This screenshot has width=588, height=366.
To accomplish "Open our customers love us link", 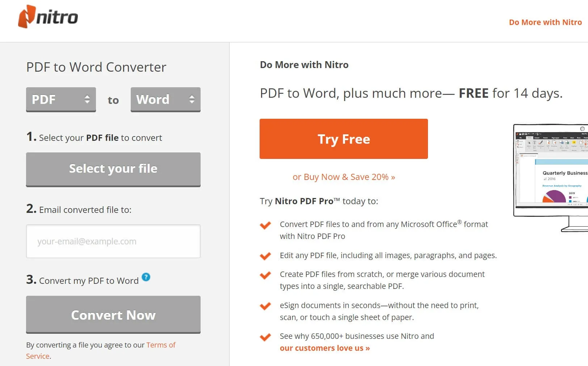I will point(325,348).
